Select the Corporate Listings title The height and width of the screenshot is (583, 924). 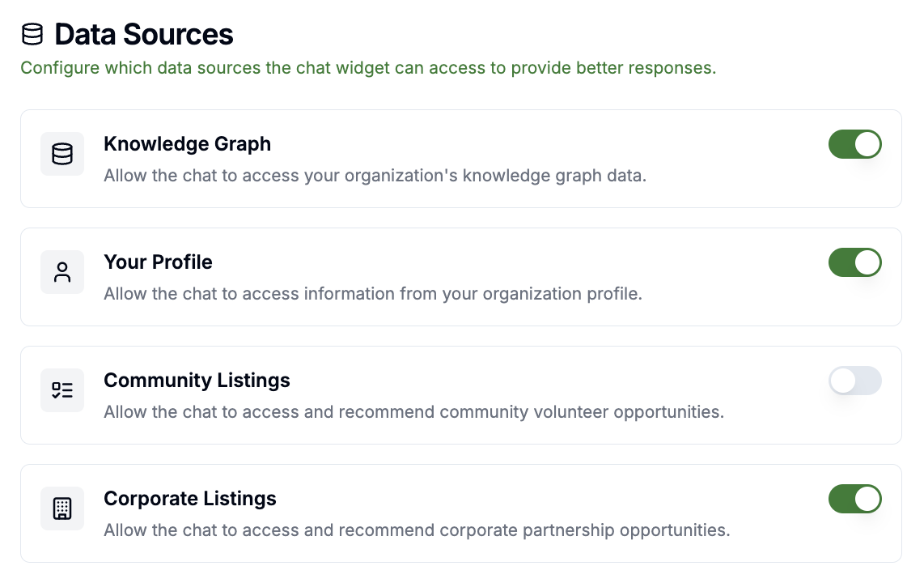tap(190, 499)
